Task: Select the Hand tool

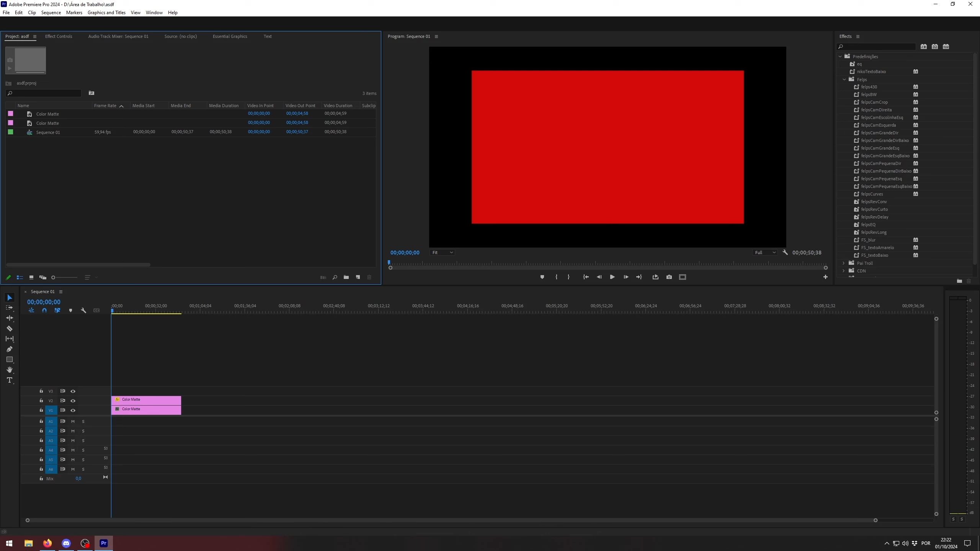Action: [10, 370]
